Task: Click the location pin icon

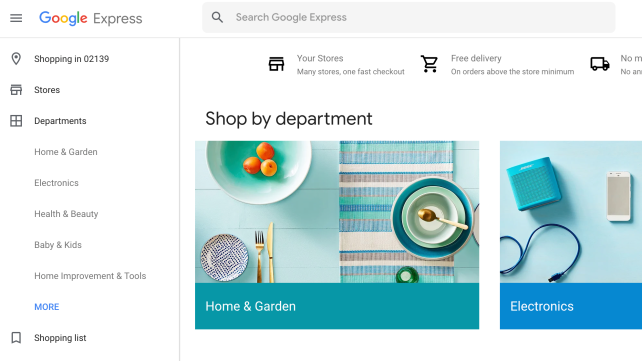Action: 16,59
